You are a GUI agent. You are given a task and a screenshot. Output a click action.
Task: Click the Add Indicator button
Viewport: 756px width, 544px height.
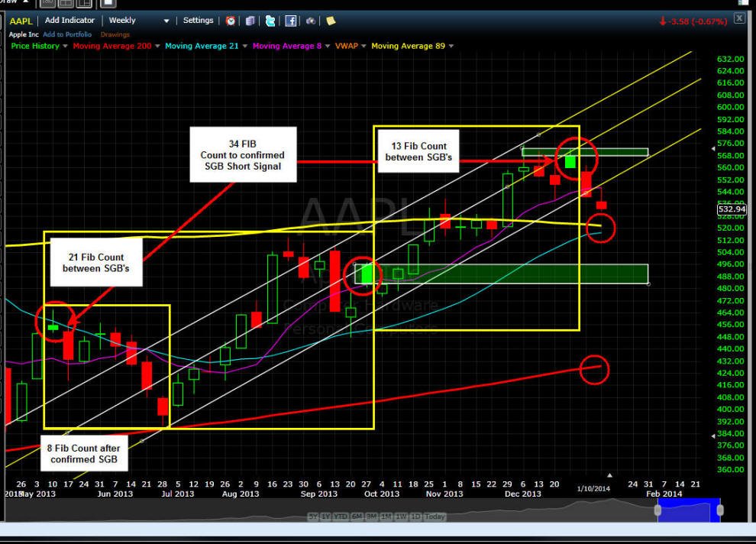tap(69, 21)
